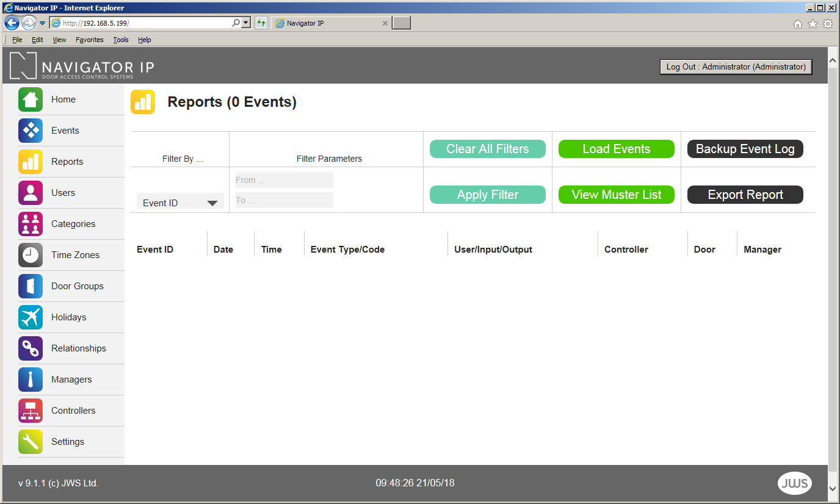The image size is (840, 504).
Task: Click the Relationships chain-link icon
Action: click(31, 348)
